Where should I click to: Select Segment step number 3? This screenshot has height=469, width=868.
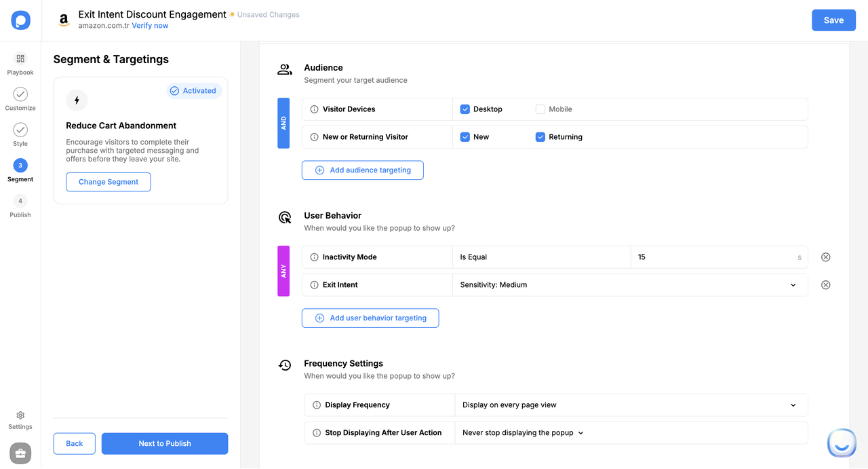[20, 165]
